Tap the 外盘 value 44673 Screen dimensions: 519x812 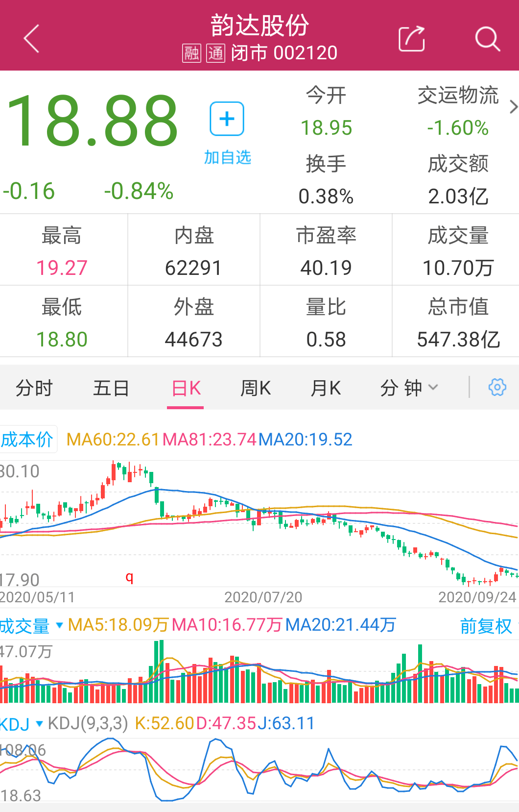193,340
